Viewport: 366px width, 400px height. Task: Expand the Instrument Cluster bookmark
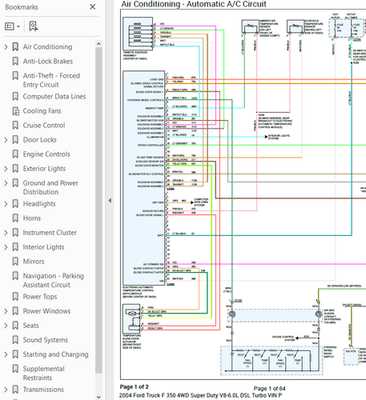[5, 233]
